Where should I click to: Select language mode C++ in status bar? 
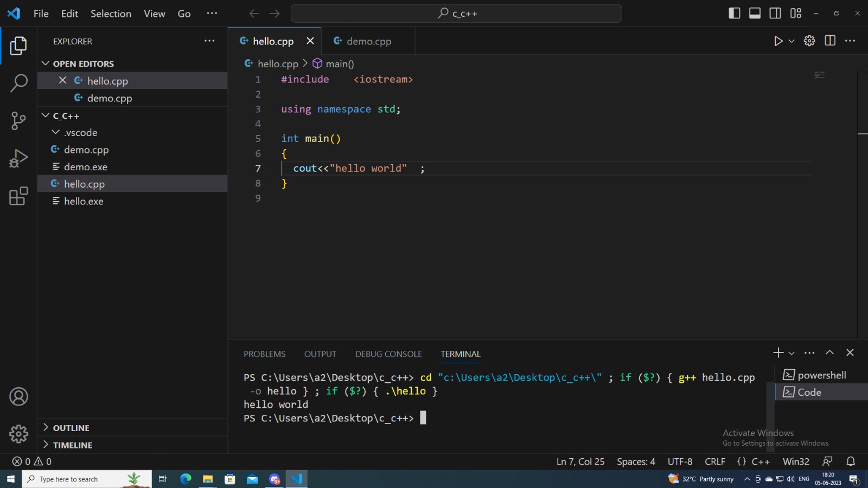760,461
